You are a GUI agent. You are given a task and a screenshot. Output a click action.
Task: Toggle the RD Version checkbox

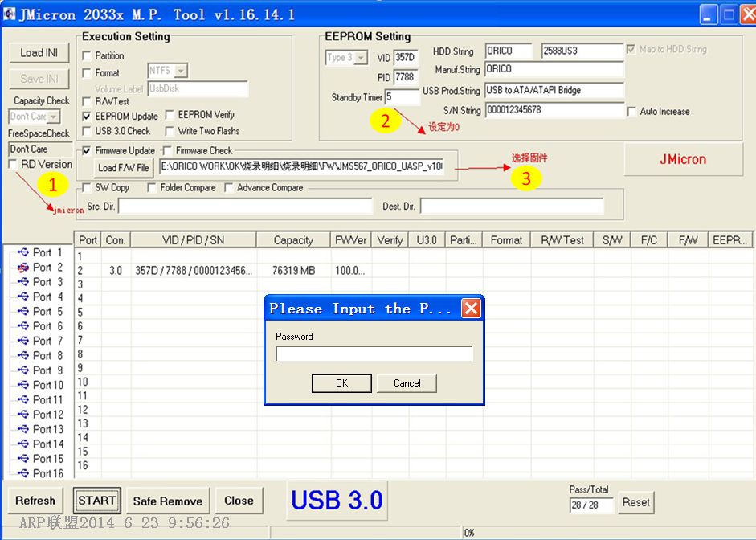point(13,165)
